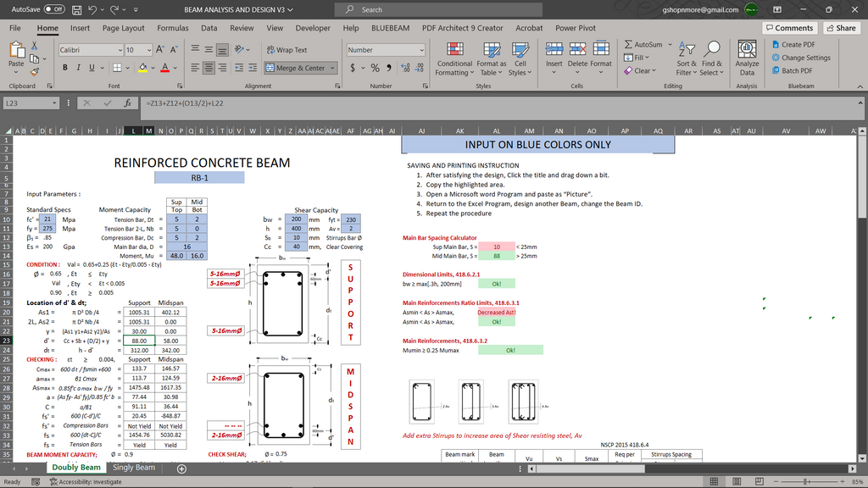This screenshot has height=488, width=868.
Task: Open the Format cells menu
Action: click(x=601, y=58)
